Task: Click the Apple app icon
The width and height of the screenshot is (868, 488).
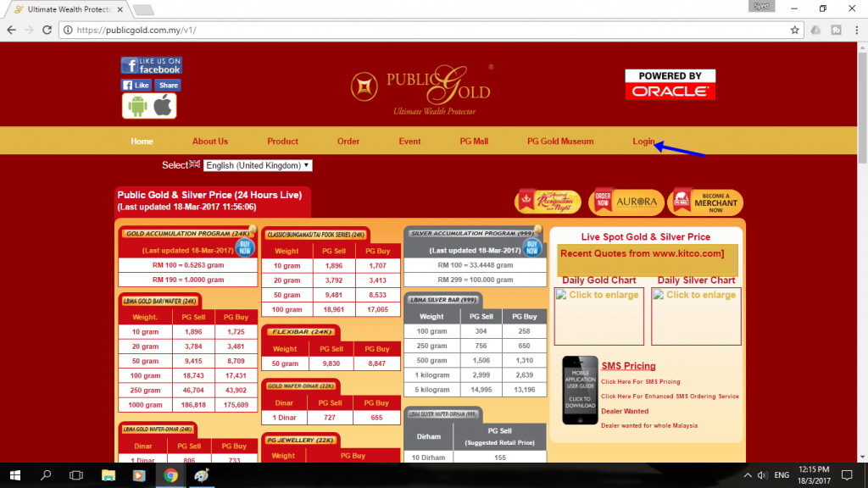Action: click(x=163, y=106)
